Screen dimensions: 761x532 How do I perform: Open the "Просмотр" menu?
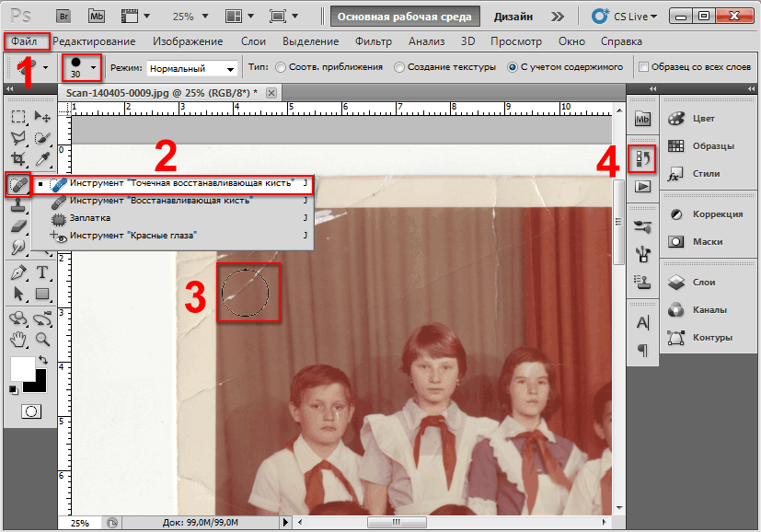(x=516, y=41)
